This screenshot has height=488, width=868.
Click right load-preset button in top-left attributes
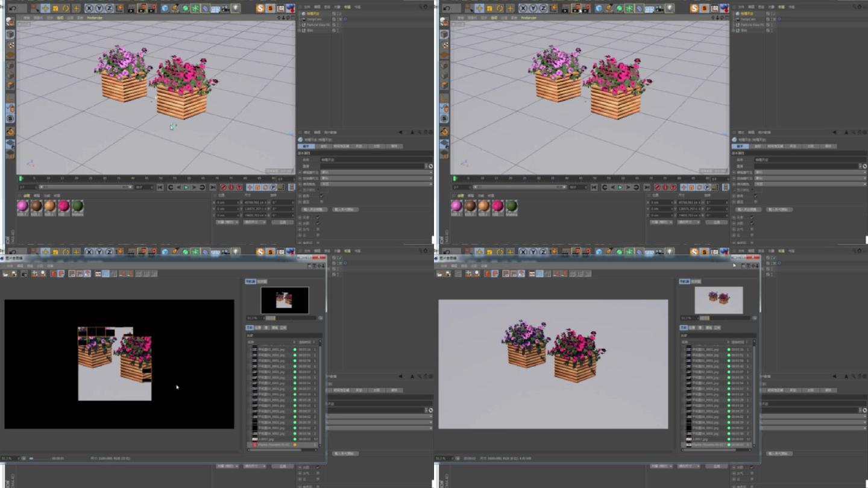click(345, 209)
